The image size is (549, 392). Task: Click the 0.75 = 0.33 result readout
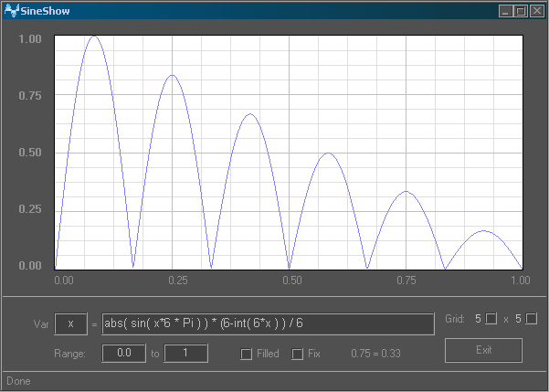tap(376, 354)
